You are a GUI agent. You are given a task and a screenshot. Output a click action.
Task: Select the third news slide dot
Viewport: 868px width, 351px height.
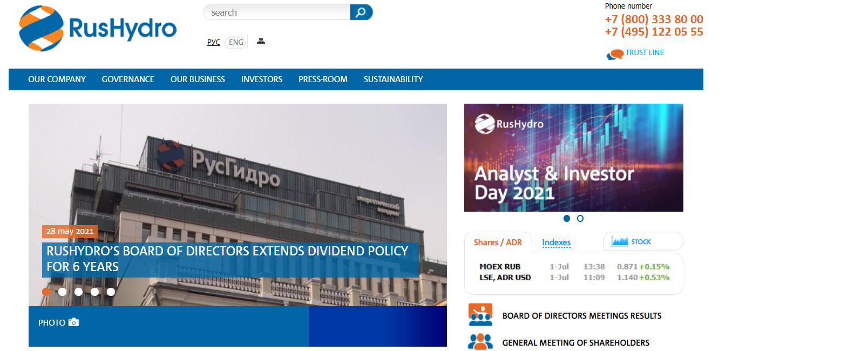point(79,292)
